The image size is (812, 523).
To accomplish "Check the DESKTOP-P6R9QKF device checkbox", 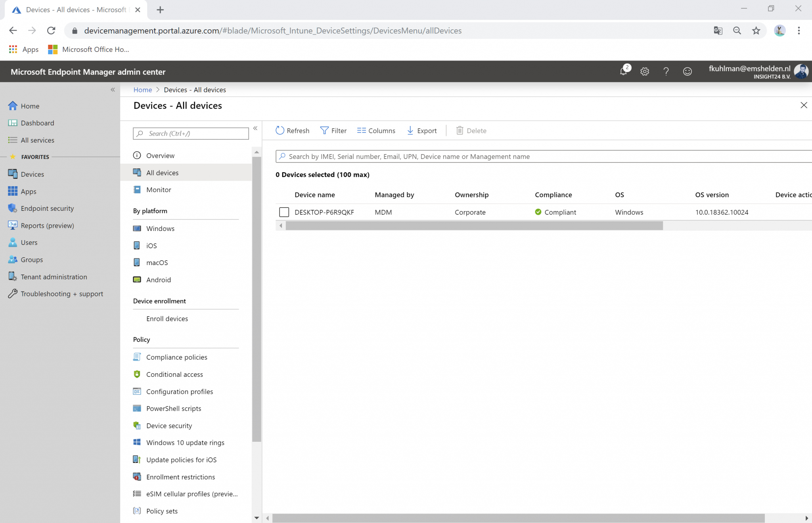I will click(x=284, y=212).
